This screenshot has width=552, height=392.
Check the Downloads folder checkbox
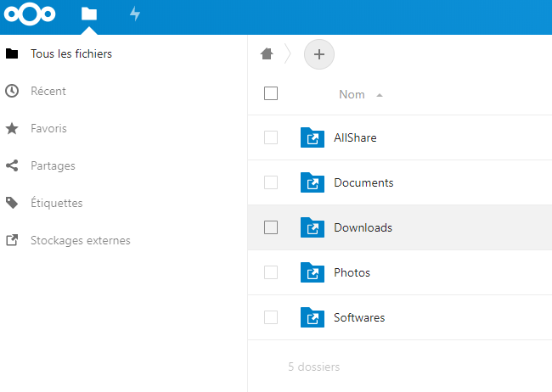tap(271, 227)
